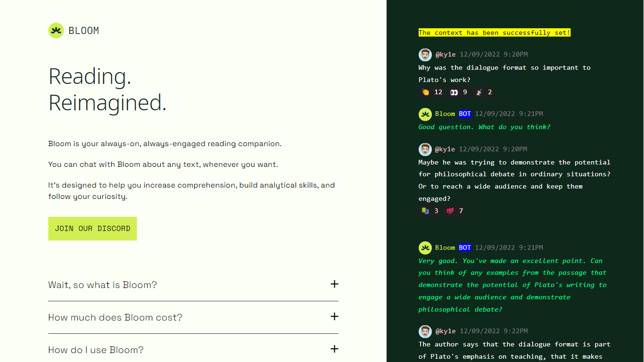This screenshot has height=362, width=644.
Task: Expand 'Wait, so what is Bloom?' plus icon
Action: tap(334, 284)
